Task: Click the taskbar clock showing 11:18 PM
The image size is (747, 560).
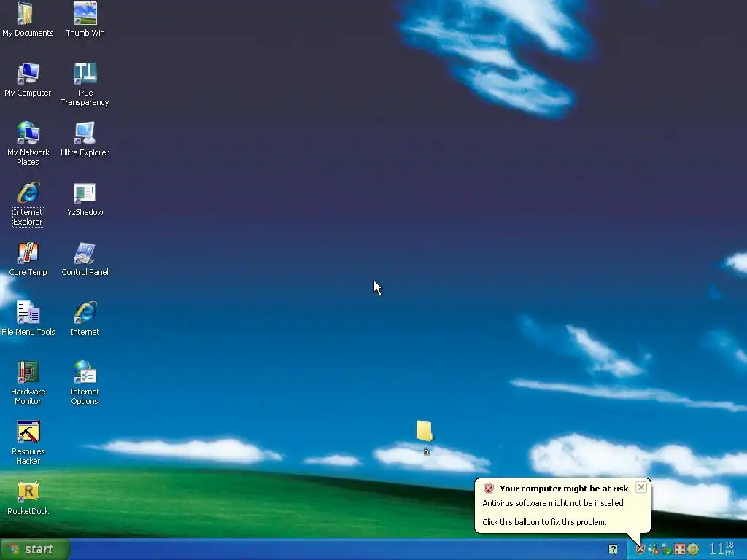Action: pyautogui.click(x=721, y=549)
